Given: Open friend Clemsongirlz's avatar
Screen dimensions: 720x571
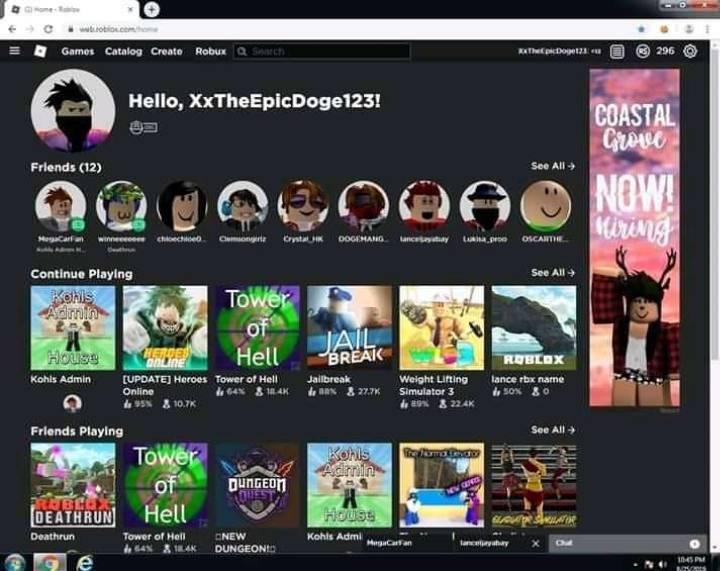Looking at the screenshot, I should point(243,205).
